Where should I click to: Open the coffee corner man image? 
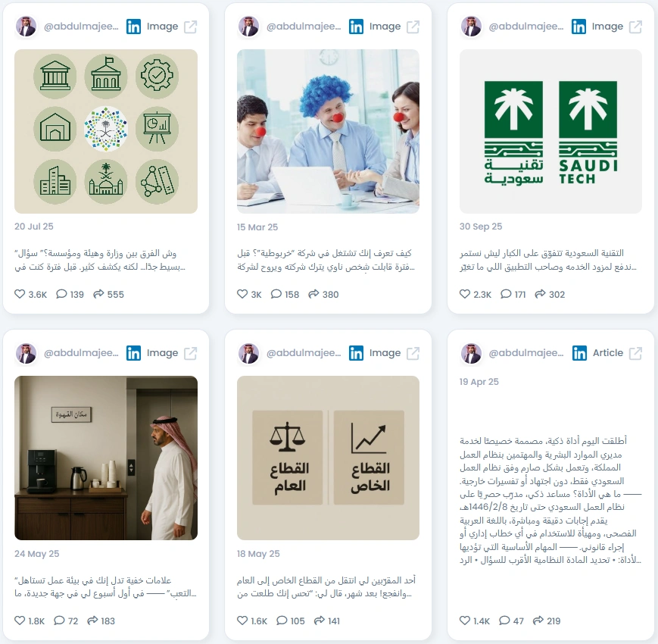106,458
